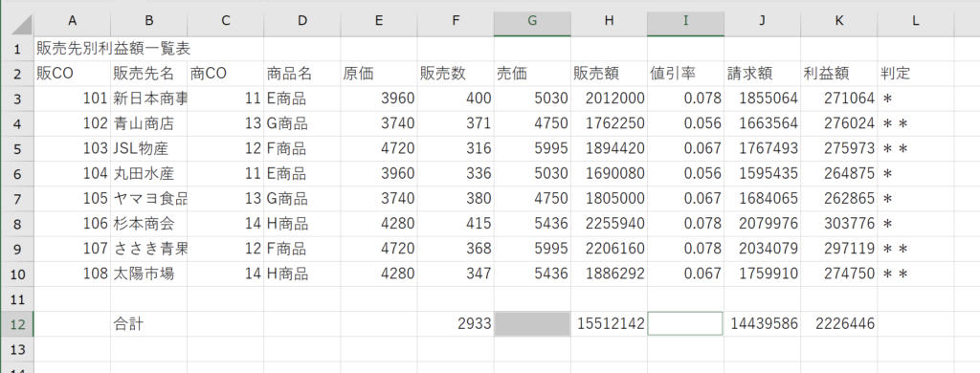Viewport: 980px width, 373px height.
Task: Select row 1 header
Action: (x=17, y=49)
